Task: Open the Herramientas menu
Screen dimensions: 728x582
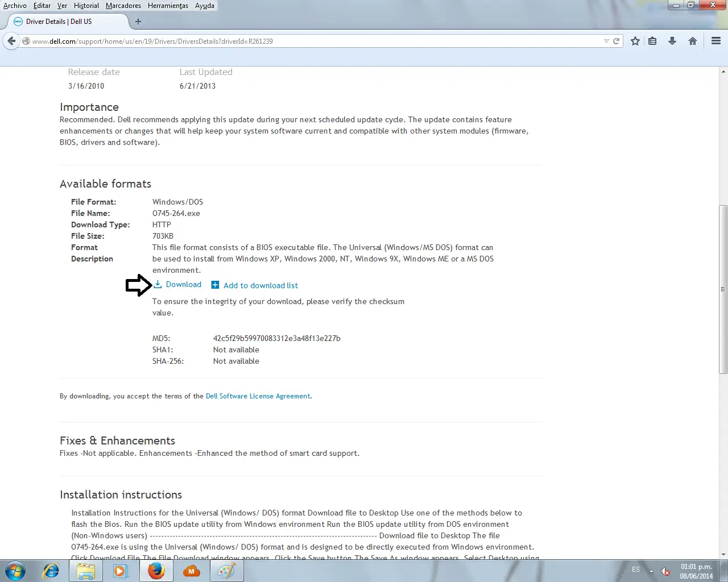Action: coord(168,6)
